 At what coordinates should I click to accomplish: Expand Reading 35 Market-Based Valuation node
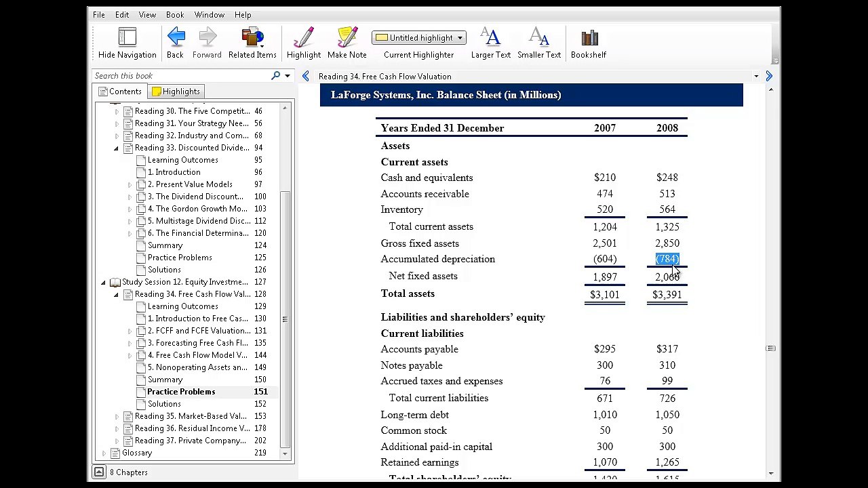pyautogui.click(x=117, y=416)
